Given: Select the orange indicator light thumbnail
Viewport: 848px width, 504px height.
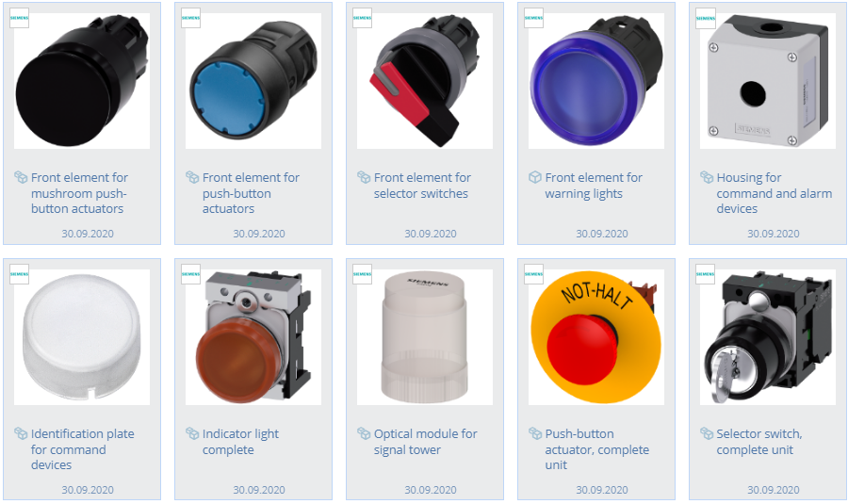Looking at the screenshot, I should click(253, 337).
